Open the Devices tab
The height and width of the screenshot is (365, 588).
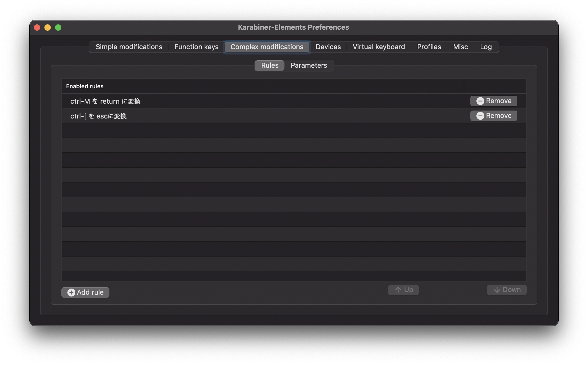click(x=328, y=47)
